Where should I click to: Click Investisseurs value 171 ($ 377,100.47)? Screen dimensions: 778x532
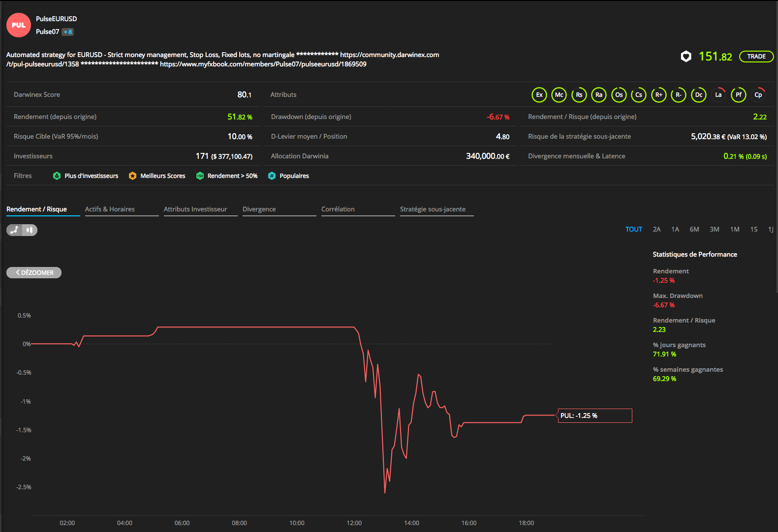(224, 156)
